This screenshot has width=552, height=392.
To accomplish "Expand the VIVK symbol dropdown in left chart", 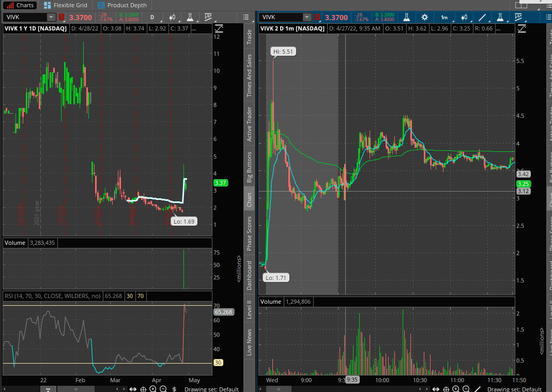I will click(51, 18).
